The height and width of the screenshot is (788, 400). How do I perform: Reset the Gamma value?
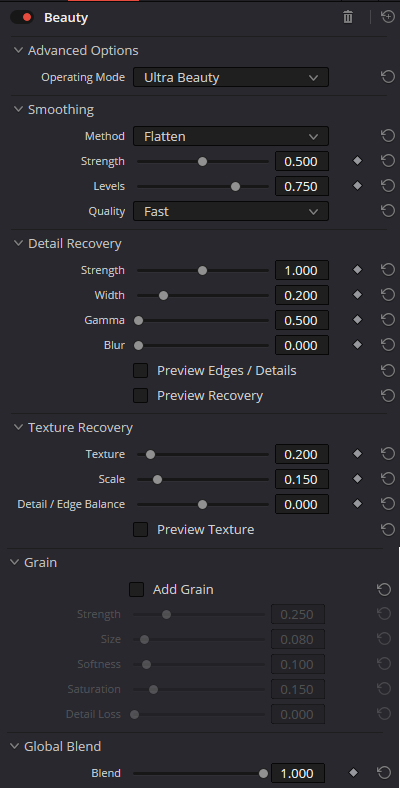[387, 320]
